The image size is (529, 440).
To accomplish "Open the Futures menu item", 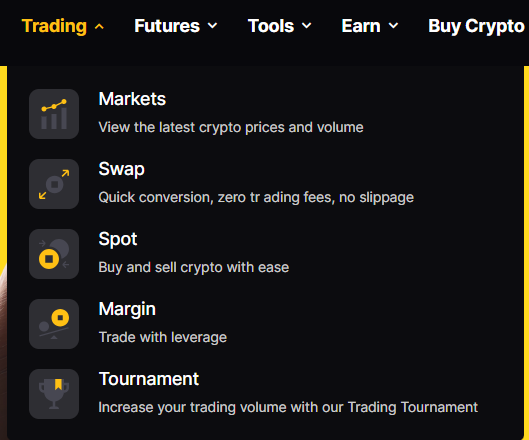I will tap(167, 26).
